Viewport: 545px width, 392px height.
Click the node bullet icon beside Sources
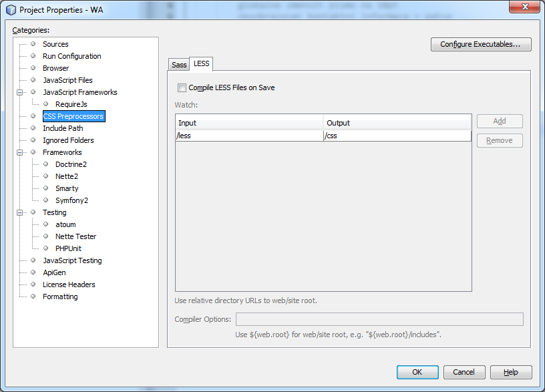click(33, 44)
